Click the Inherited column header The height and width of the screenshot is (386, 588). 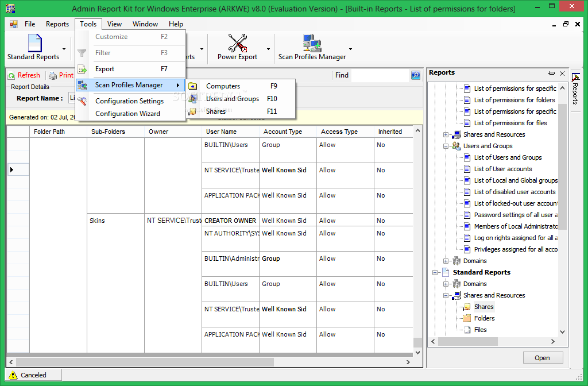click(393, 132)
